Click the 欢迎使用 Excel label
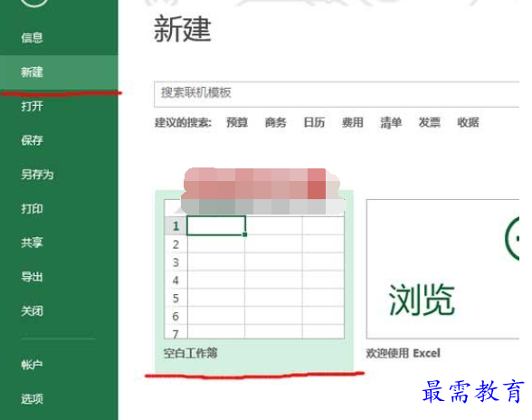The width and height of the screenshot is (532, 420). point(404,353)
